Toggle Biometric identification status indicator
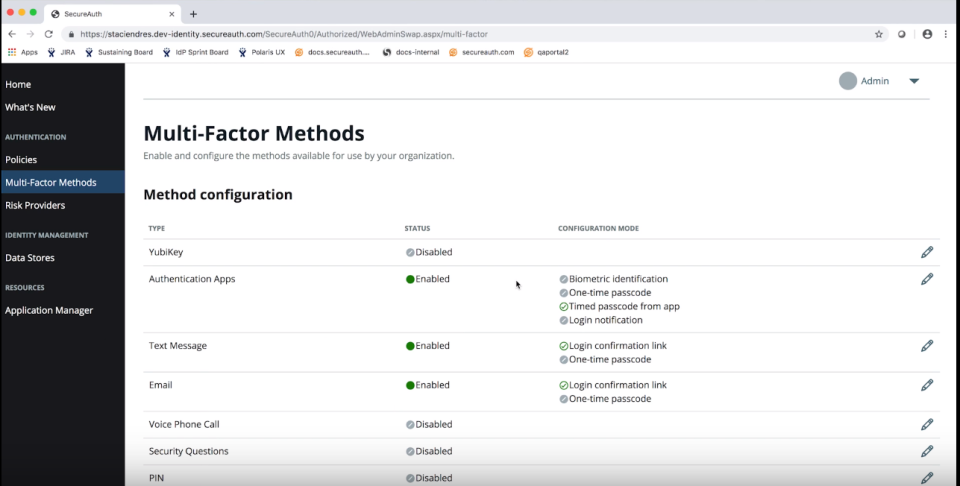The image size is (960, 486). 564,279
